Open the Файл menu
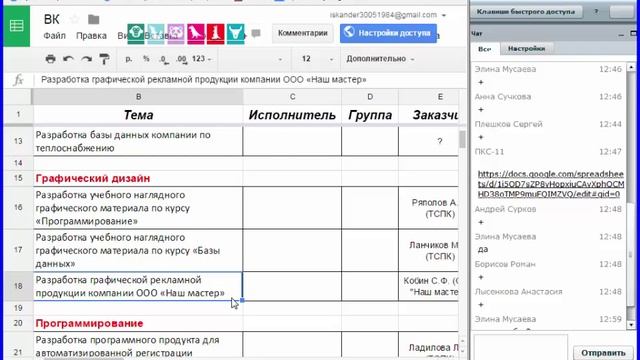 point(54,36)
